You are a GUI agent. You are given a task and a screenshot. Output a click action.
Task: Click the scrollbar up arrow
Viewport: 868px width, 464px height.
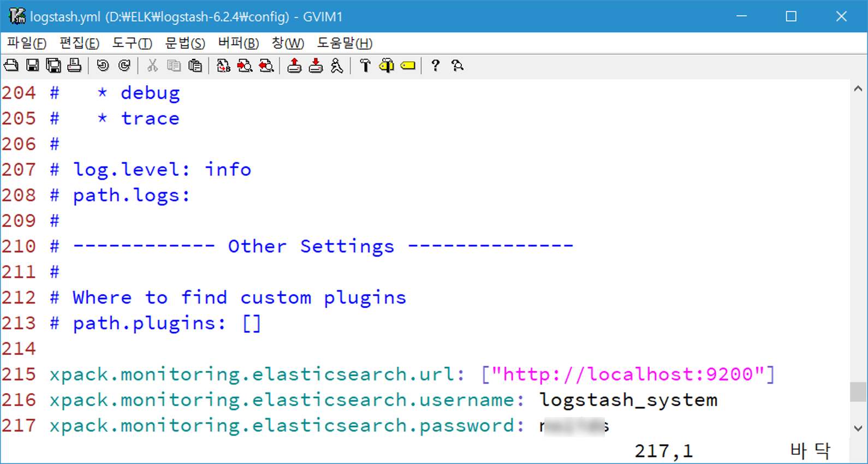[x=858, y=89]
